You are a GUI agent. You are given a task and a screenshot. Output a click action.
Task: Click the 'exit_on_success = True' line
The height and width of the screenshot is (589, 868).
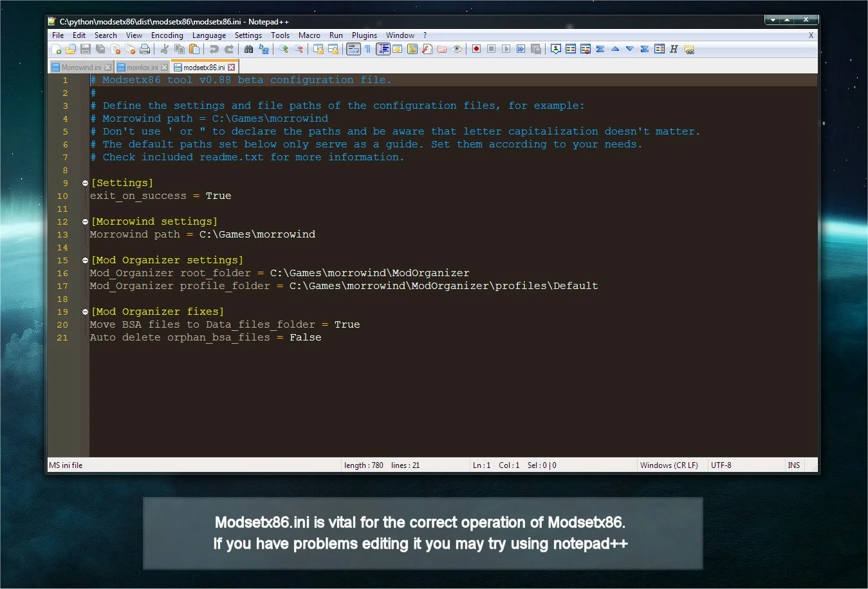coord(161,196)
